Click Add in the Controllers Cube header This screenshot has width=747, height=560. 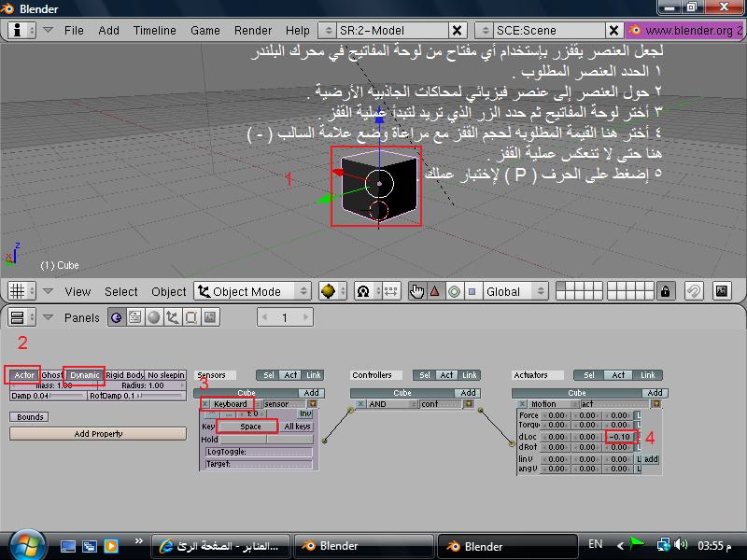coord(468,393)
